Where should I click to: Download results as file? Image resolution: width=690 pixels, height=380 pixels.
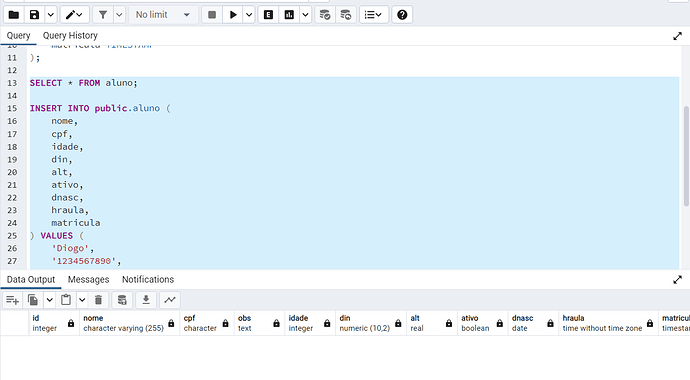pos(146,300)
